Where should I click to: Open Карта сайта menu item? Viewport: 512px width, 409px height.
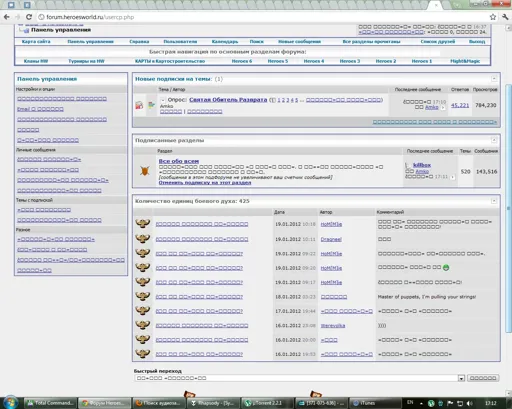pos(36,42)
